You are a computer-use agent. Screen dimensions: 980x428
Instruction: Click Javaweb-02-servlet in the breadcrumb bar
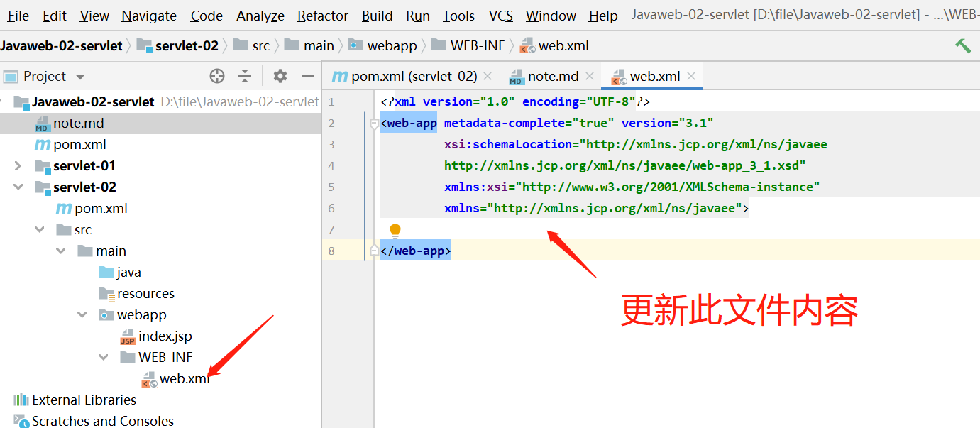61,45
